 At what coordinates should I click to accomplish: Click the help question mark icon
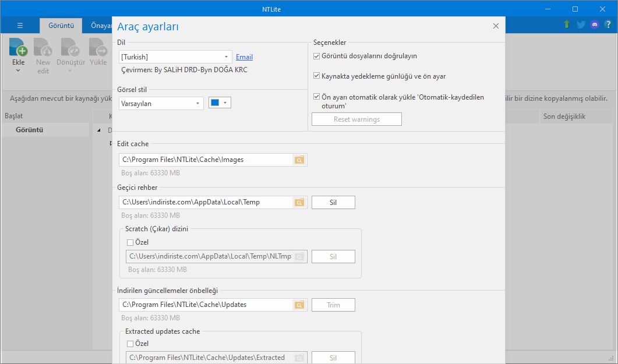609,24
